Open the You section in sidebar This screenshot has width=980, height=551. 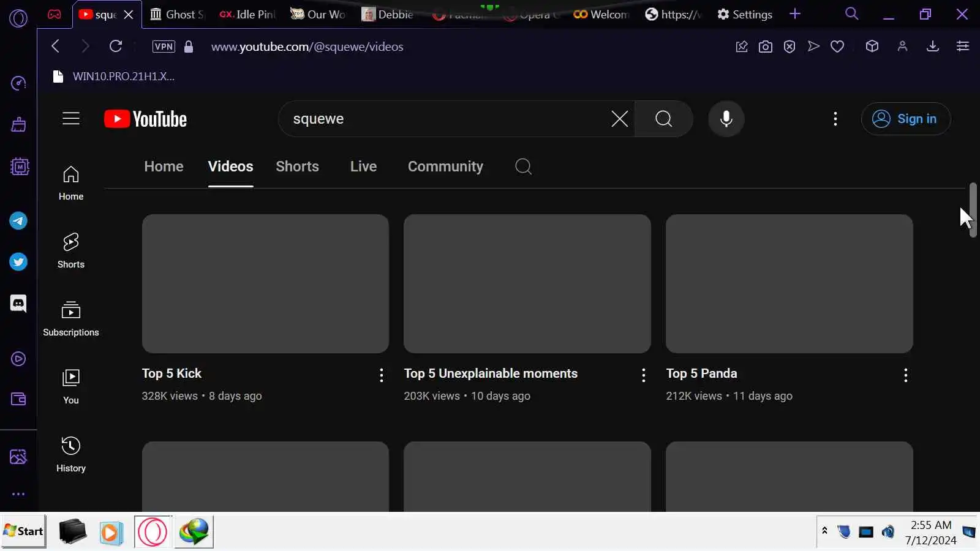[71, 387]
